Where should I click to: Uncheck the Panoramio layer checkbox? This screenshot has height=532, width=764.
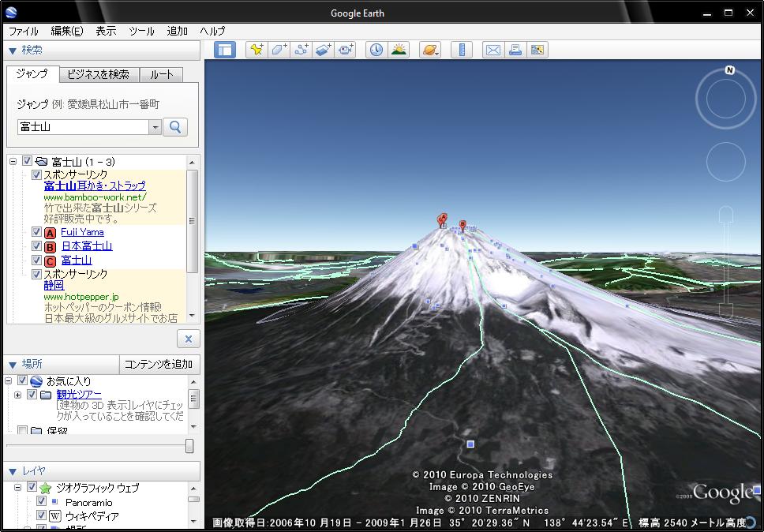[x=41, y=501]
